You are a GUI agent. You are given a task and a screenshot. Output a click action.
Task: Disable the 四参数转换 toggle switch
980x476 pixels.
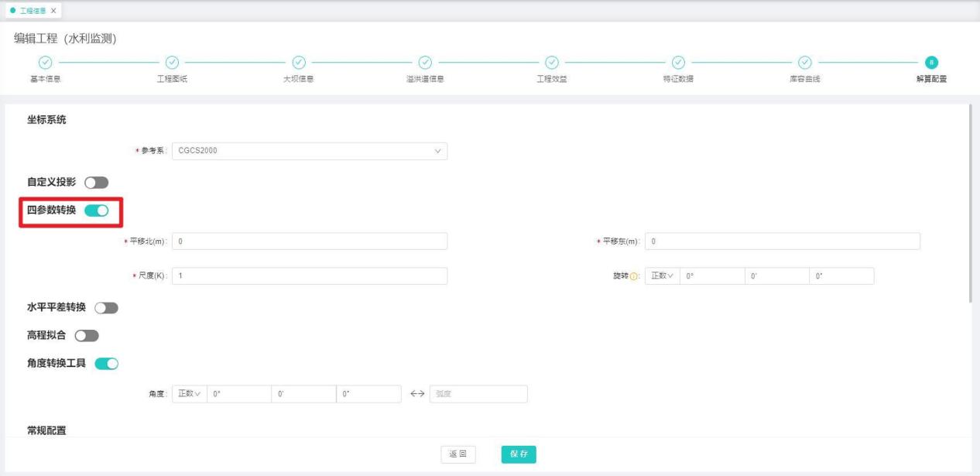(x=96, y=211)
